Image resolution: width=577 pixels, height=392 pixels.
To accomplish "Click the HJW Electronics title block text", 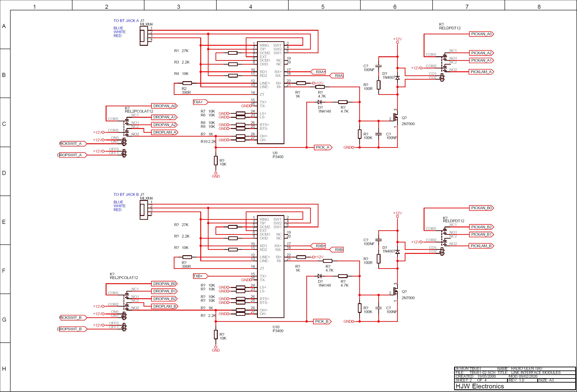I will [480, 386].
